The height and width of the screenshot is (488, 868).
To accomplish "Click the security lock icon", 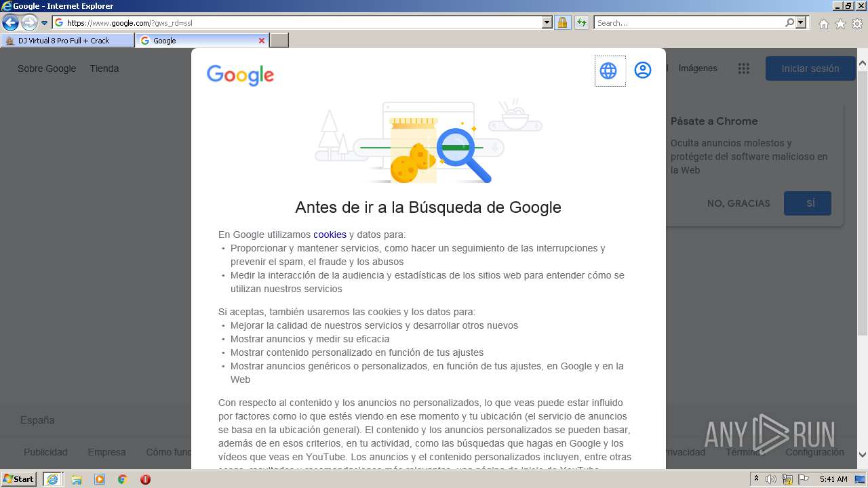I will point(562,22).
